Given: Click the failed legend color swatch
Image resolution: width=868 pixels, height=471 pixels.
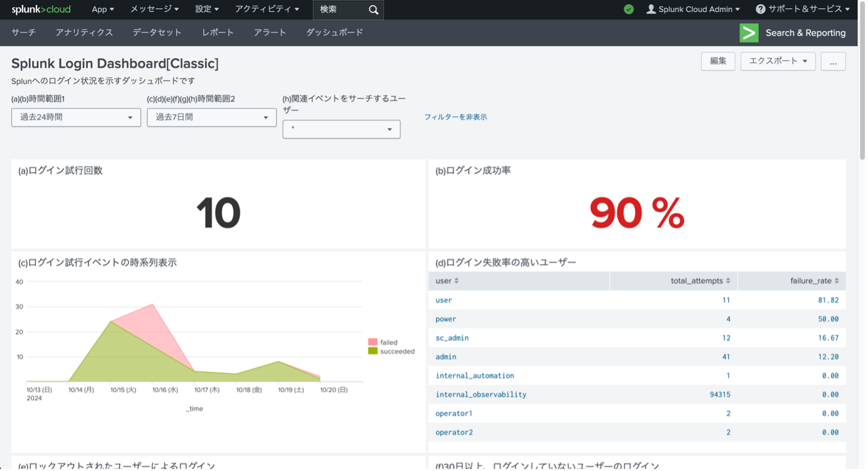Looking at the screenshot, I should (373, 342).
